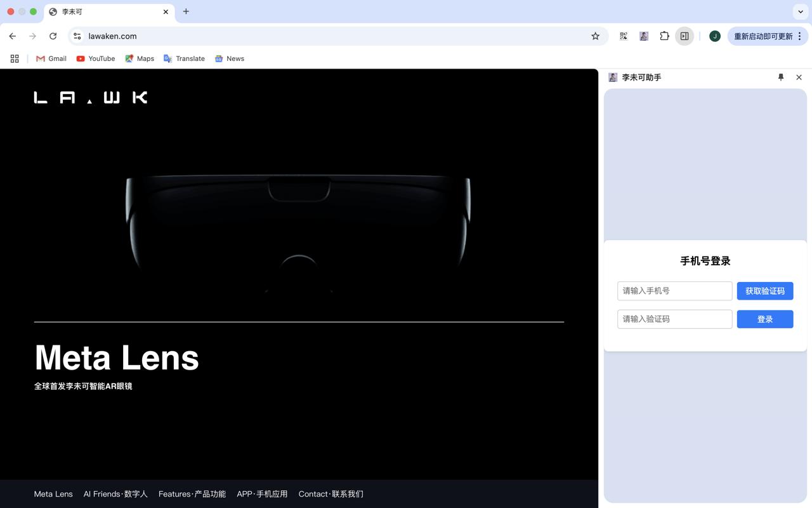This screenshot has height=508, width=812.
Task: Close the 李未可 tab
Action: (166, 11)
